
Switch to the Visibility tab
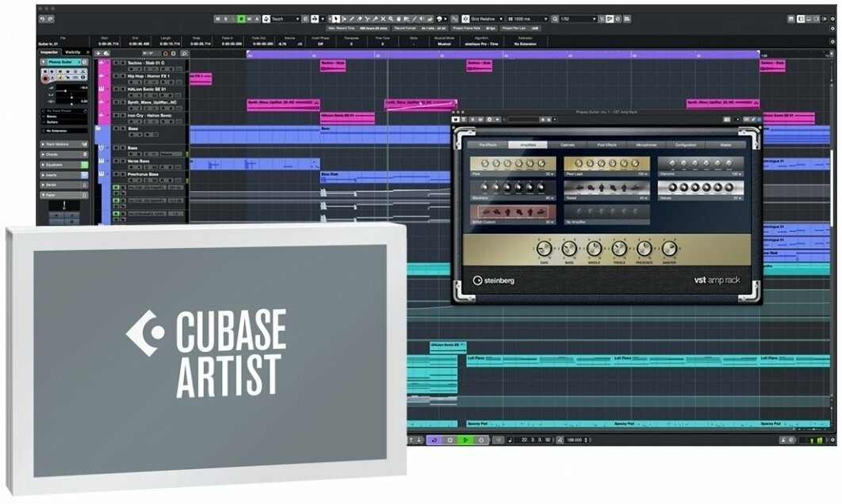73,52
